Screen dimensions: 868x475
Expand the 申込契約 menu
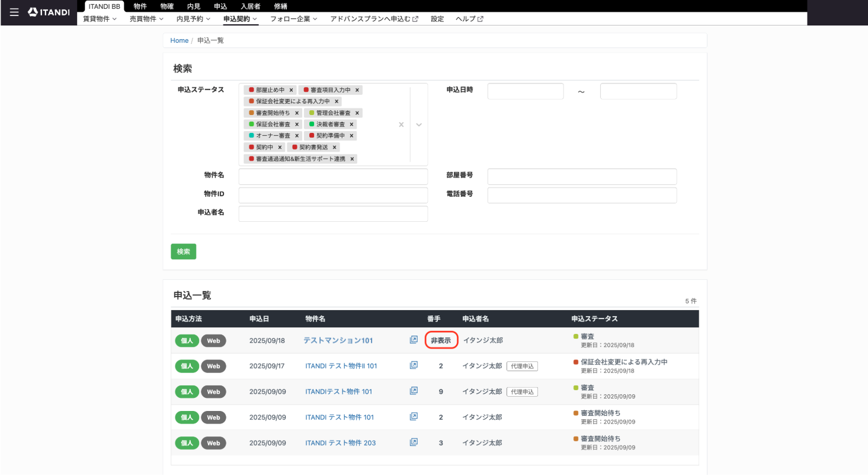click(x=241, y=19)
